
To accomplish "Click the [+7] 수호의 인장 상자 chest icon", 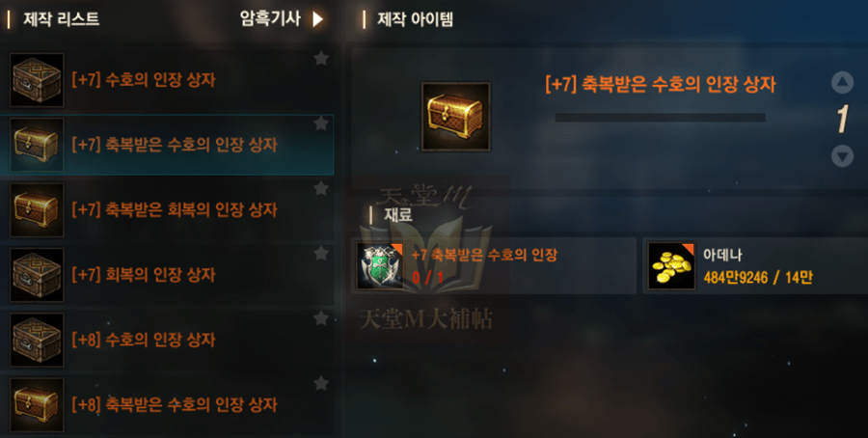I will (x=37, y=80).
